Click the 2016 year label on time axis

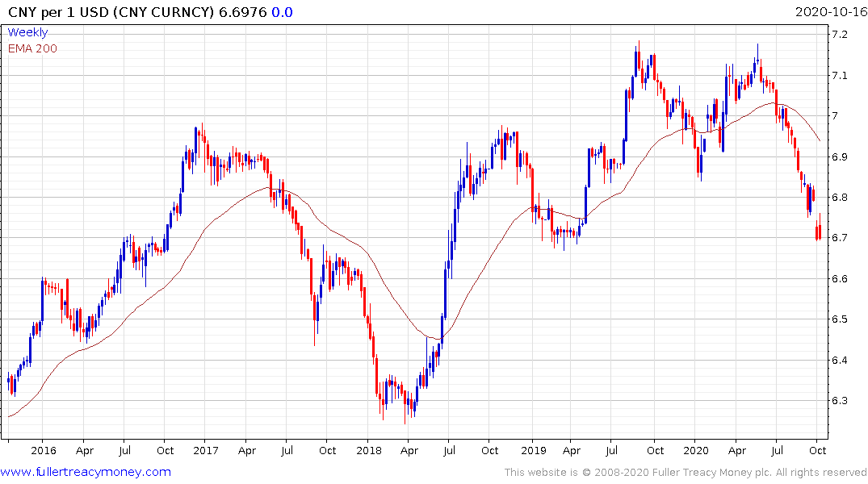tap(43, 450)
